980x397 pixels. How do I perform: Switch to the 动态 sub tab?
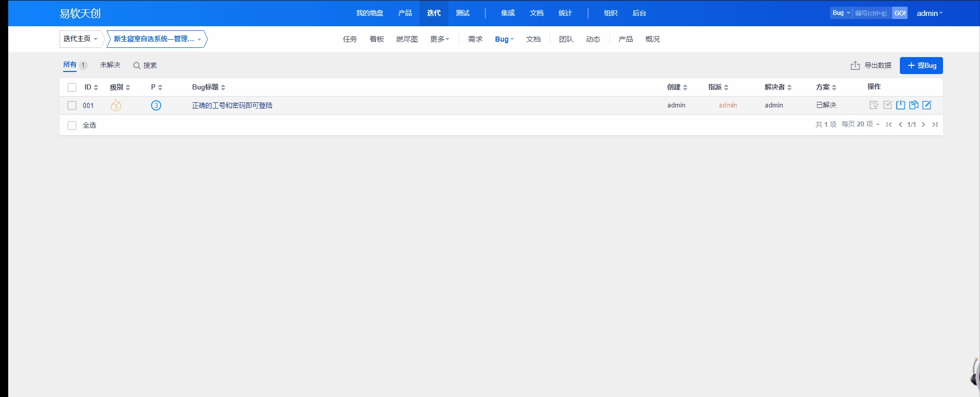(593, 39)
